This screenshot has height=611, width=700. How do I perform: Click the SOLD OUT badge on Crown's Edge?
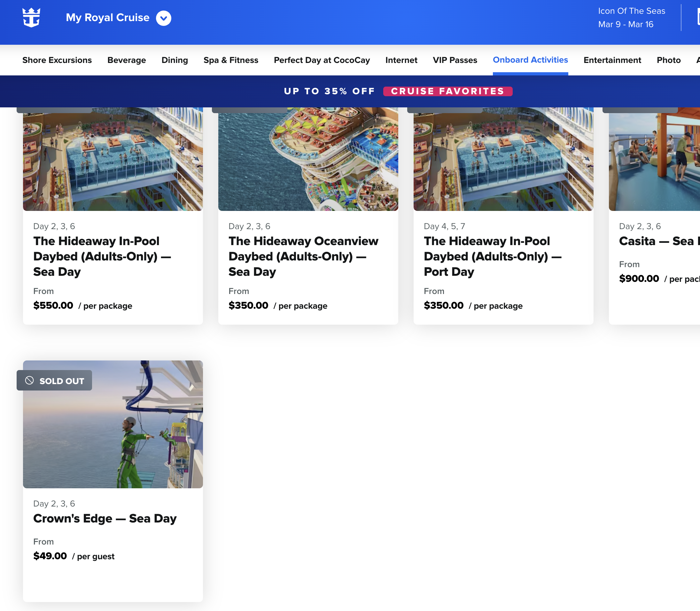tap(54, 381)
